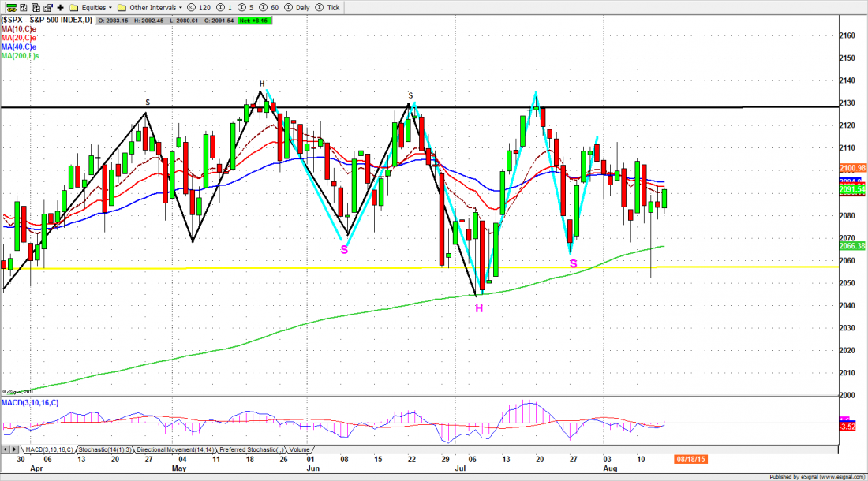868x481 pixels.
Task: Open the Equities dropdown arrow
Action: coord(109,6)
